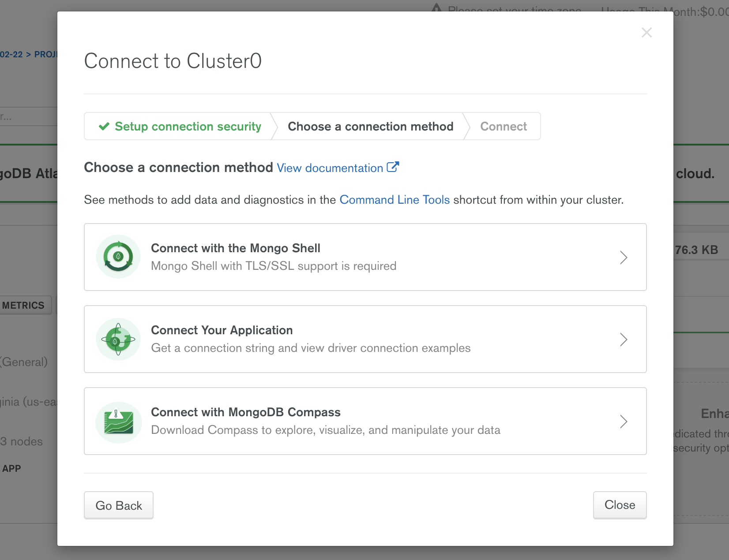The width and height of the screenshot is (729, 560).
Task: Expand the Connect Your Application chevron
Action: coord(623,340)
